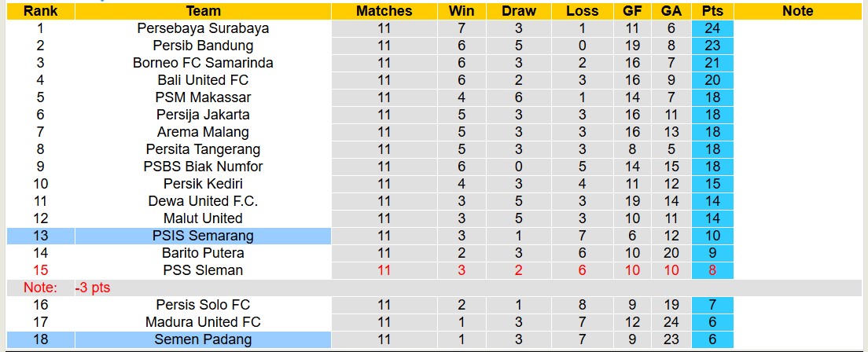Open PSS Sleman team in red
This screenshot has height=352, width=868.
[x=203, y=270]
